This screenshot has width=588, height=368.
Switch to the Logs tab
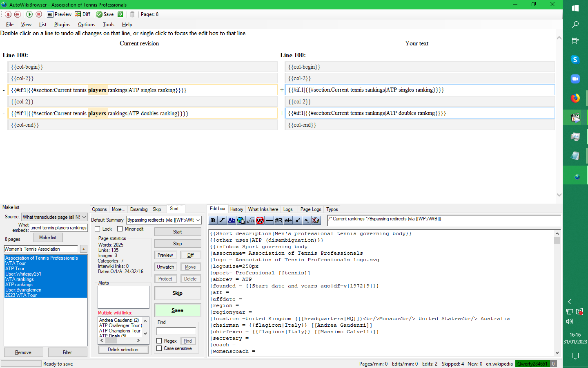(x=288, y=209)
